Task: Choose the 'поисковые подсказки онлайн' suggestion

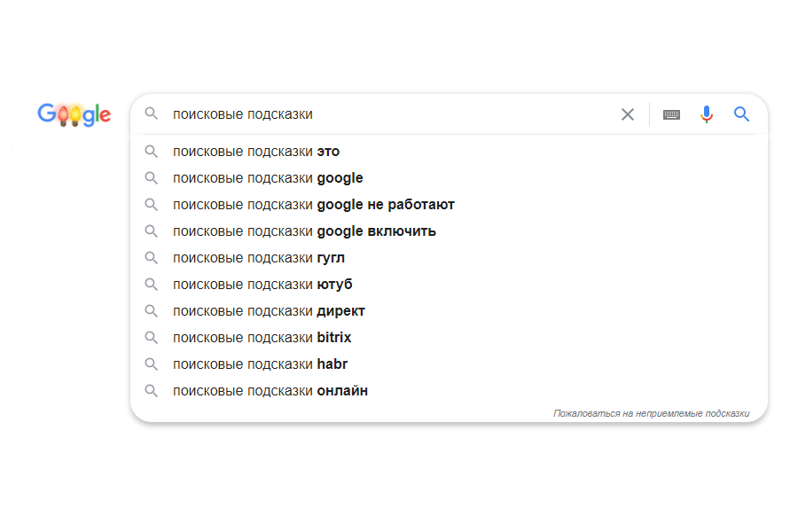Action: pos(270,391)
